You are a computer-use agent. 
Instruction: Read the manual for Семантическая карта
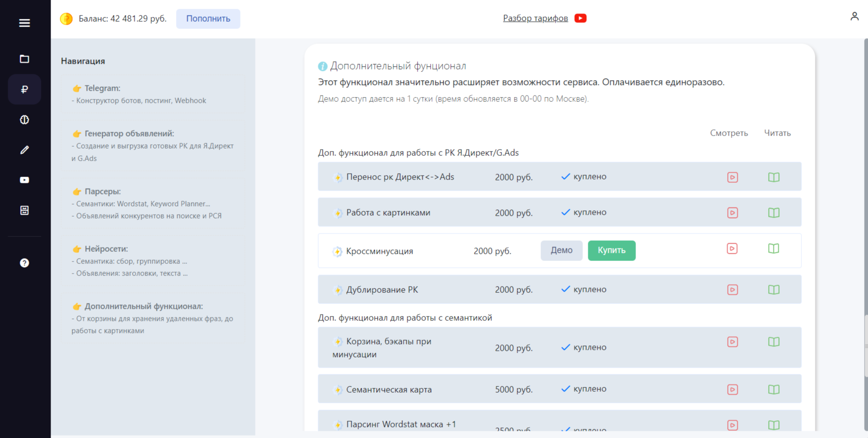point(774,389)
